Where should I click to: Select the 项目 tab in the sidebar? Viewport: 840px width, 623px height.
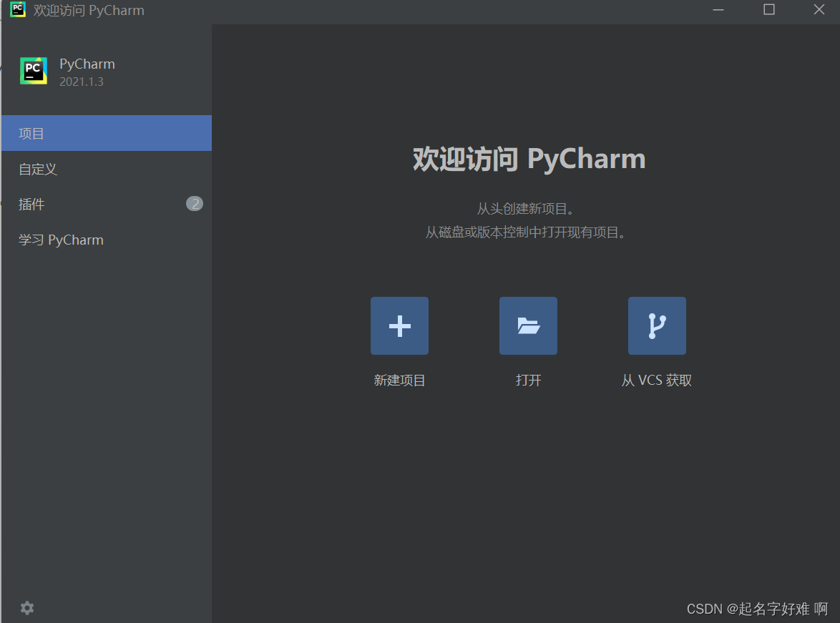(x=107, y=133)
